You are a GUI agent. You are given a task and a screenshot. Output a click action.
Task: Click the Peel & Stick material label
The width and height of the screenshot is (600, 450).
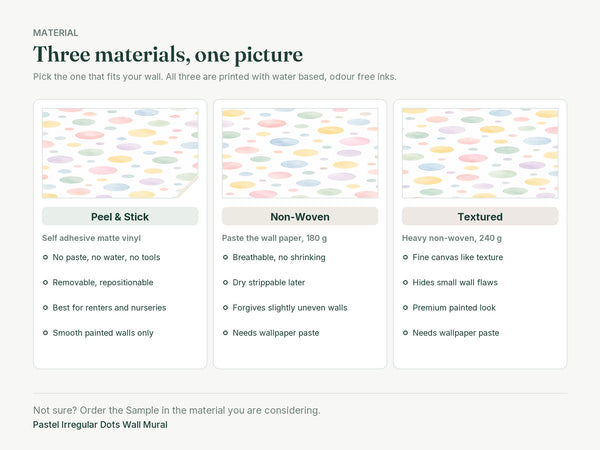pyautogui.click(x=120, y=217)
